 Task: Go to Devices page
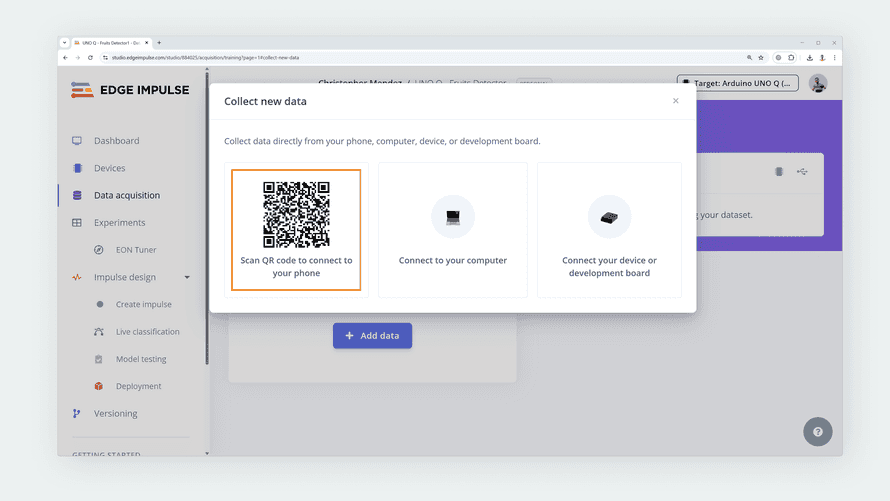(110, 168)
